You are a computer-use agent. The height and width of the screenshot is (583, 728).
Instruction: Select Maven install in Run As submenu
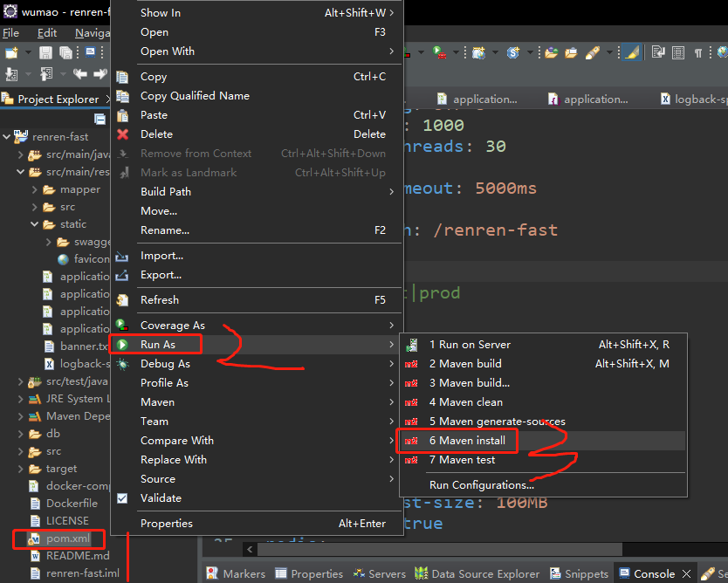(542, 441)
